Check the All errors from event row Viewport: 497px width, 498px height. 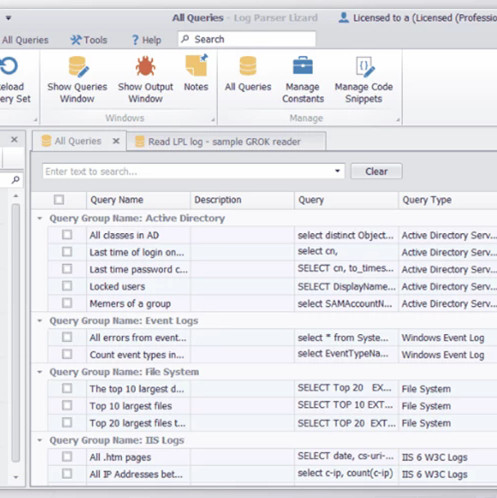(67, 337)
